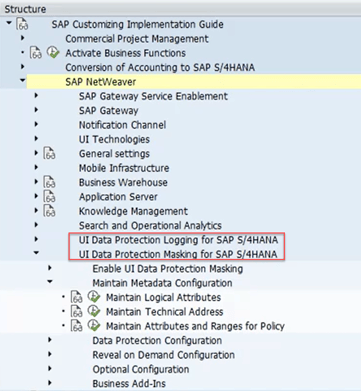This screenshot has height=391, width=361.
Task: Select Enable UI Data Protection Masking entry
Action: [x=168, y=268]
